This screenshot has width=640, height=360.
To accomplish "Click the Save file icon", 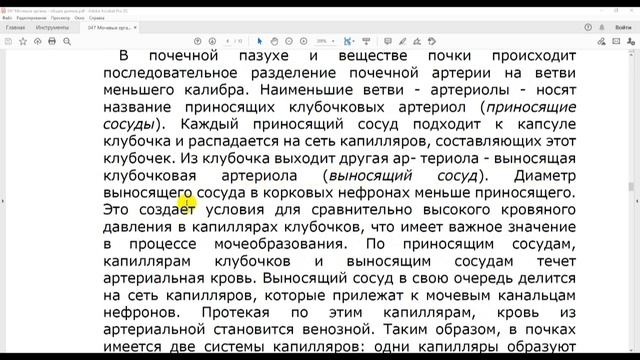I will pos(8,41).
